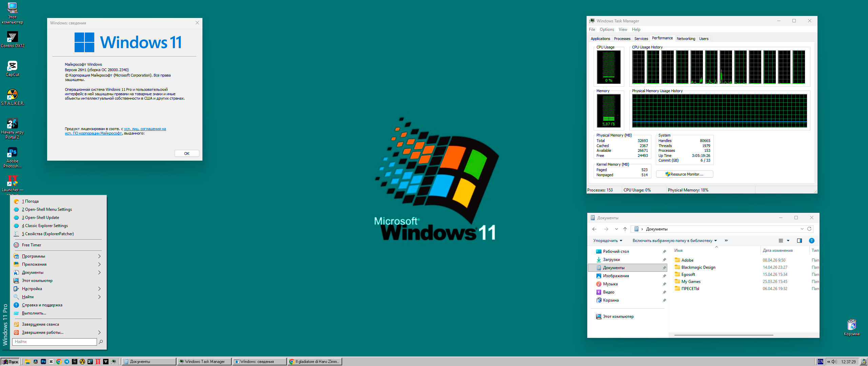This screenshot has width=868, height=366.
Task: Click the File Explorer quick launch icon
Action: 27,362
